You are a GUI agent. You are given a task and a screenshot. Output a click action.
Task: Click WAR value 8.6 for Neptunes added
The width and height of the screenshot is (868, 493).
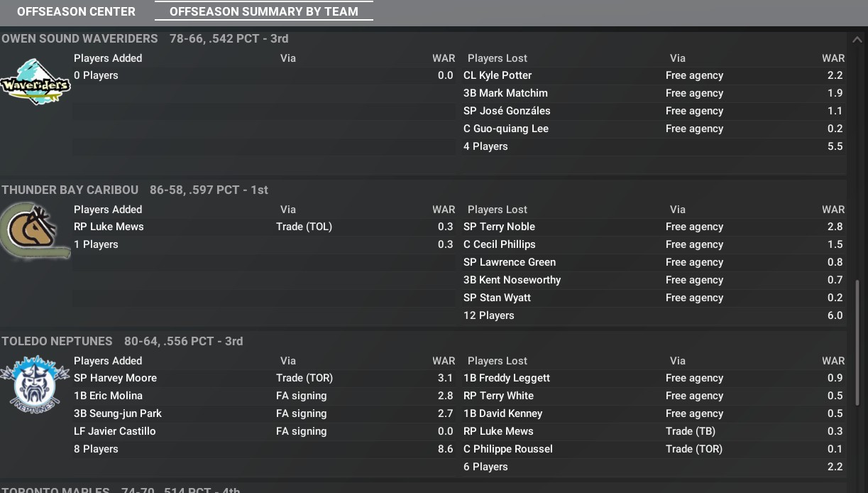pyautogui.click(x=445, y=449)
